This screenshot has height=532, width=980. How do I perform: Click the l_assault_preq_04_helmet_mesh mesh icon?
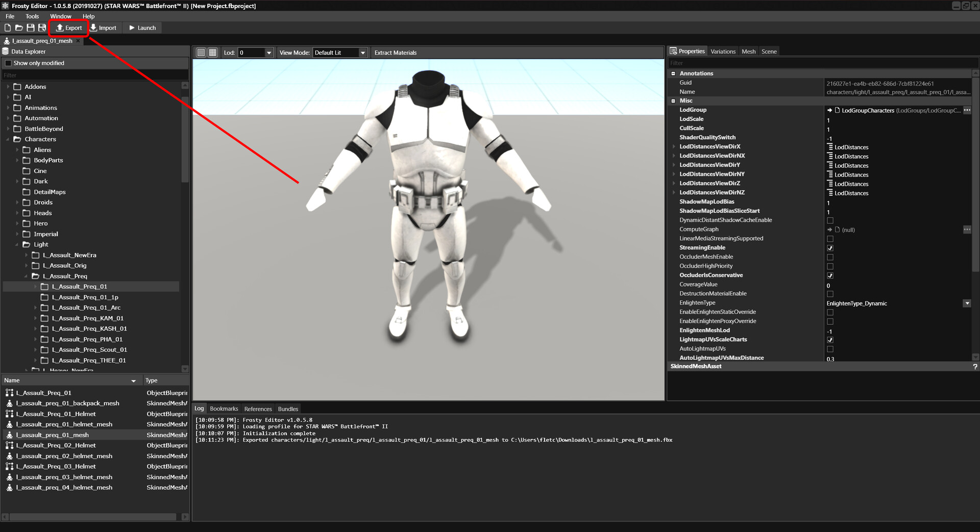tap(9, 488)
